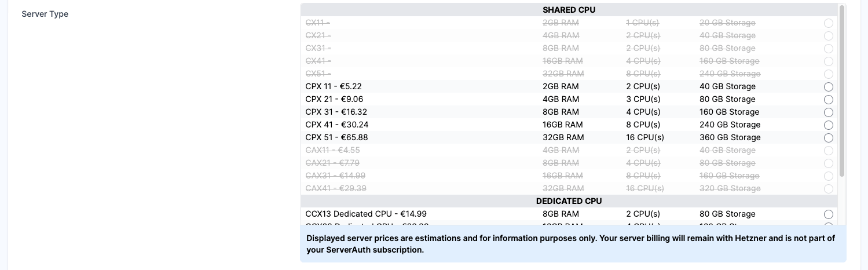Image resolution: width=868 pixels, height=270 pixels.
Task: Click the server list vertical scrollbar
Action: 841,91
